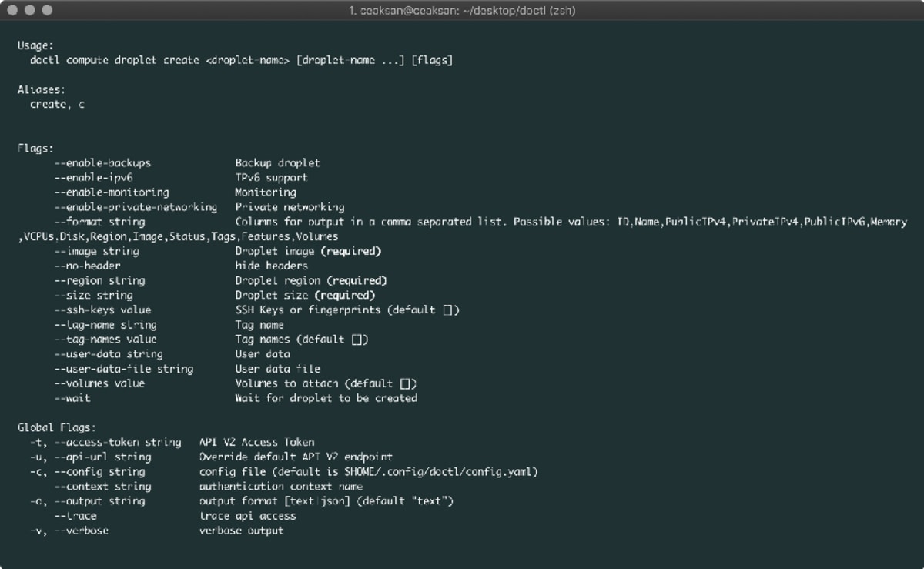Image resolution: width=924 pixels, height=569 pixels.
Task: Click the 'Droplet image (required)' description
Action: [308, 251]
